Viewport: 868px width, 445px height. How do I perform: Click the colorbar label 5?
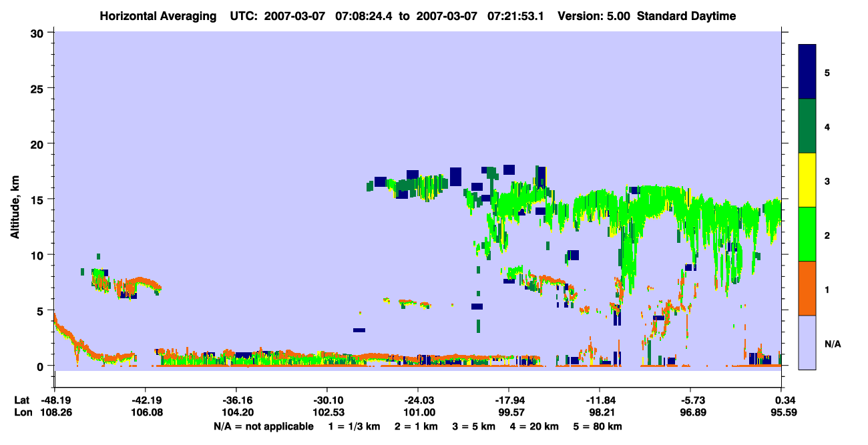tap(827, 72)
